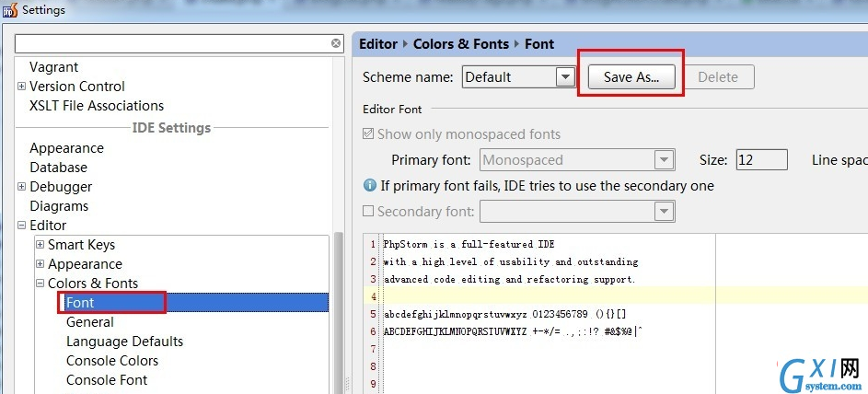Expand the Appearance node under Editor
Screen dimensions: 868x394
pos(40,264)
